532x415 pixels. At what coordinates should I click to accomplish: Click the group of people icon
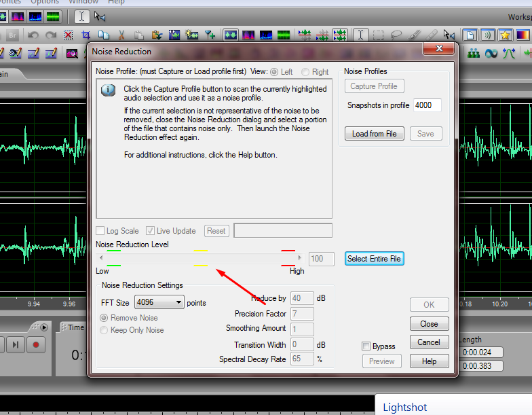474,53
